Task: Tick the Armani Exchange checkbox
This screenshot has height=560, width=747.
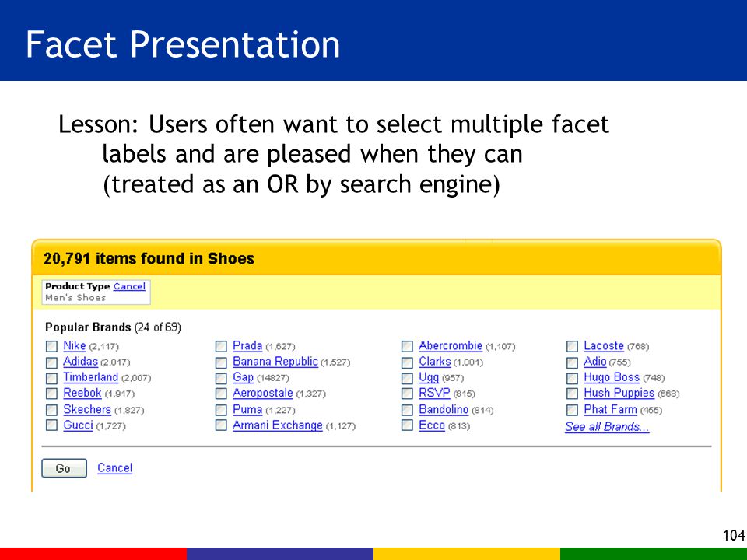Action: pos(221,425)
